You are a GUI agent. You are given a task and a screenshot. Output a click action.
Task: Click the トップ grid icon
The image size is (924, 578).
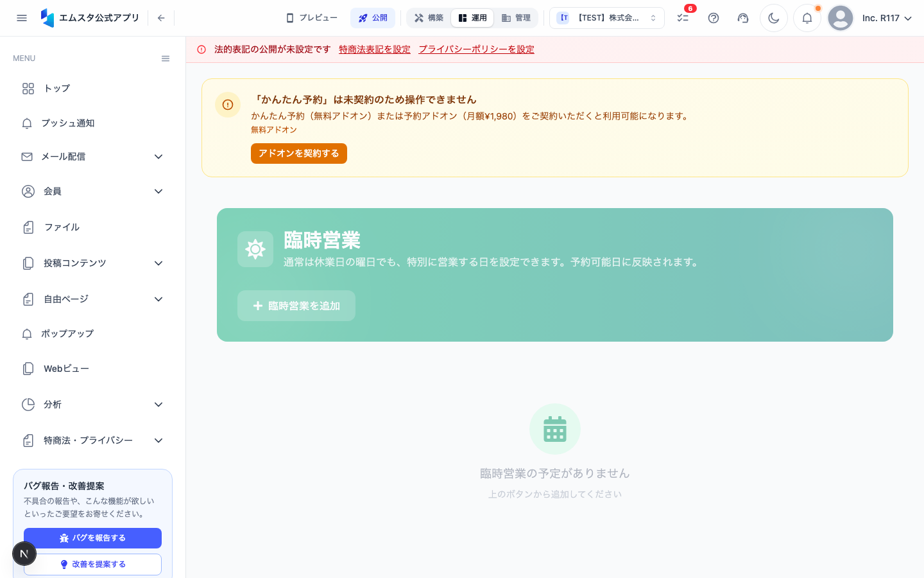pos(28,89)
